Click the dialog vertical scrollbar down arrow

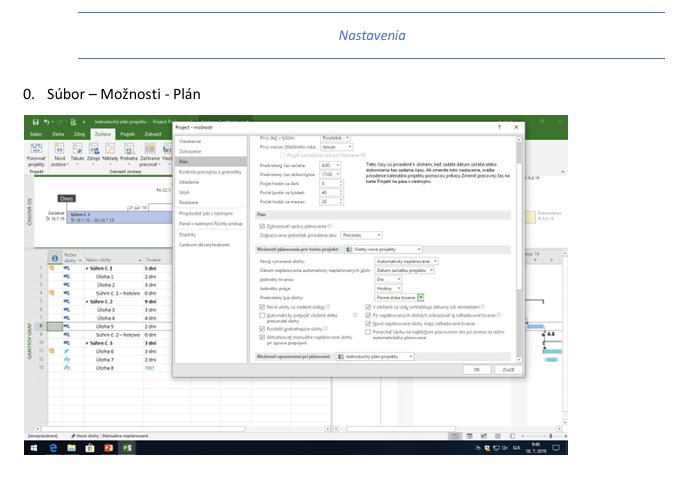click(519, 360)
